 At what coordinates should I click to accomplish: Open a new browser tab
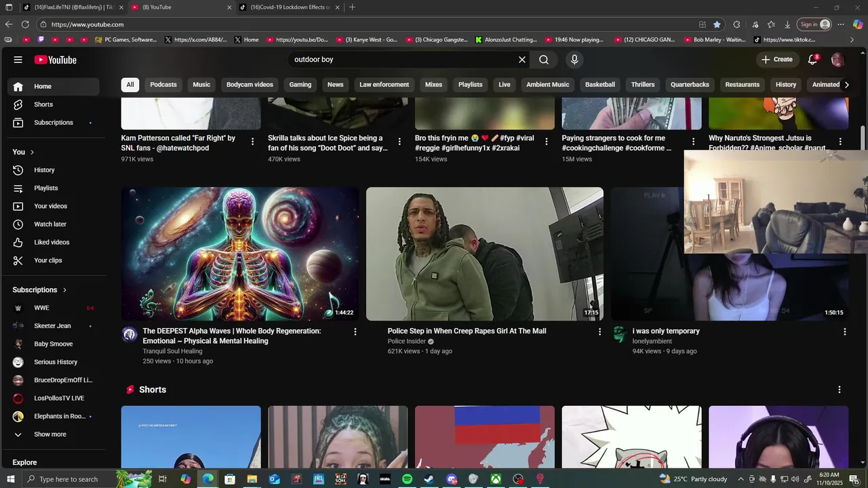(352, 7)
